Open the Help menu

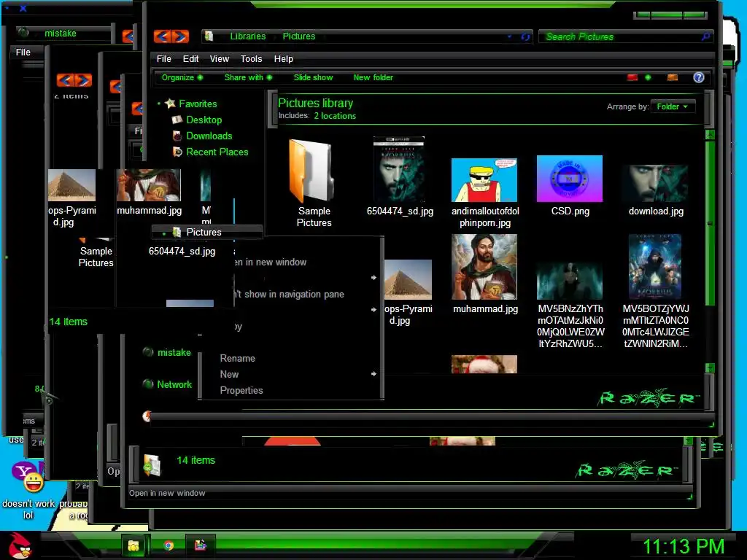click(x=284, y=59)
